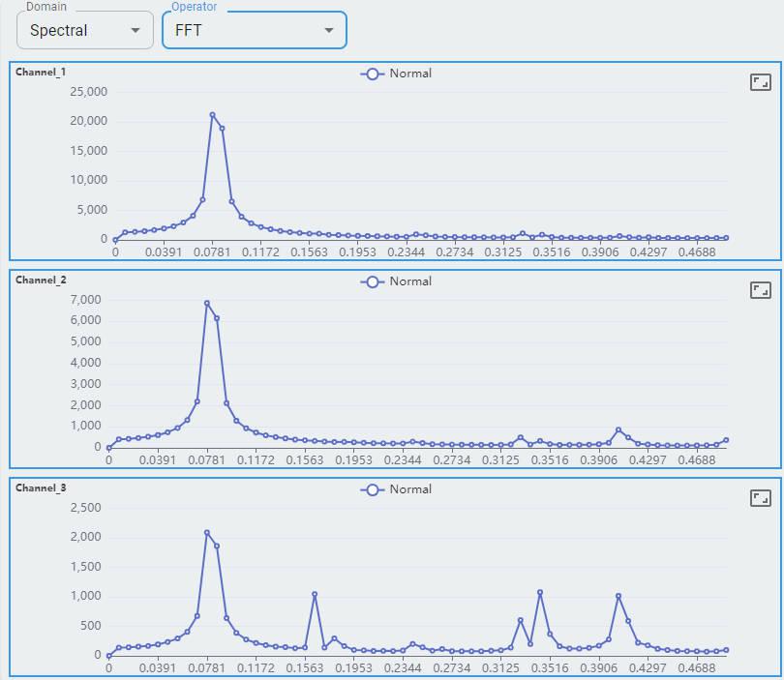Expand Channel_1 chart to fullscreen
The width and height of the screenshot is (784, 680).
(761, 82)
